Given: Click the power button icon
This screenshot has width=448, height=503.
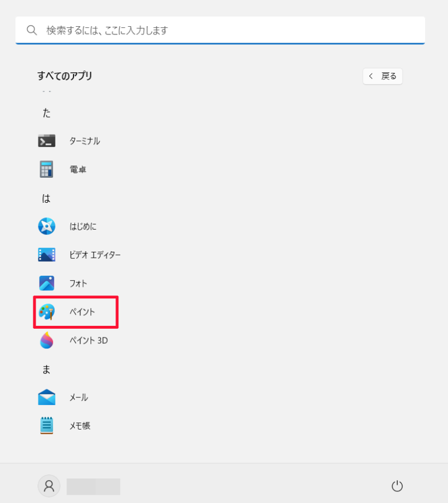Looking at the screenshot, I should [x=397, y=486].
